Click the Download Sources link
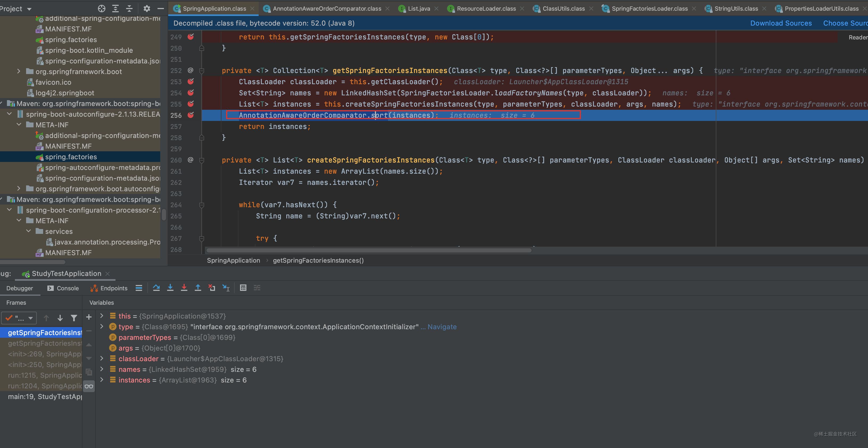 coord(781,23)
